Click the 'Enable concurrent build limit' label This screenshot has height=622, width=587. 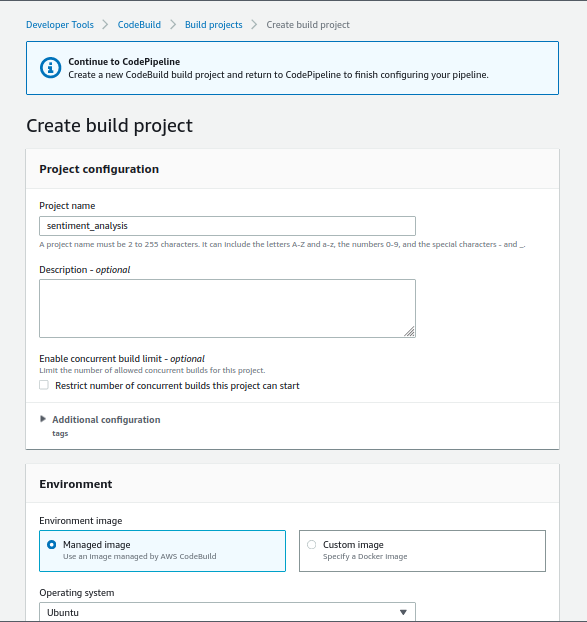click(x=122, y=359)
